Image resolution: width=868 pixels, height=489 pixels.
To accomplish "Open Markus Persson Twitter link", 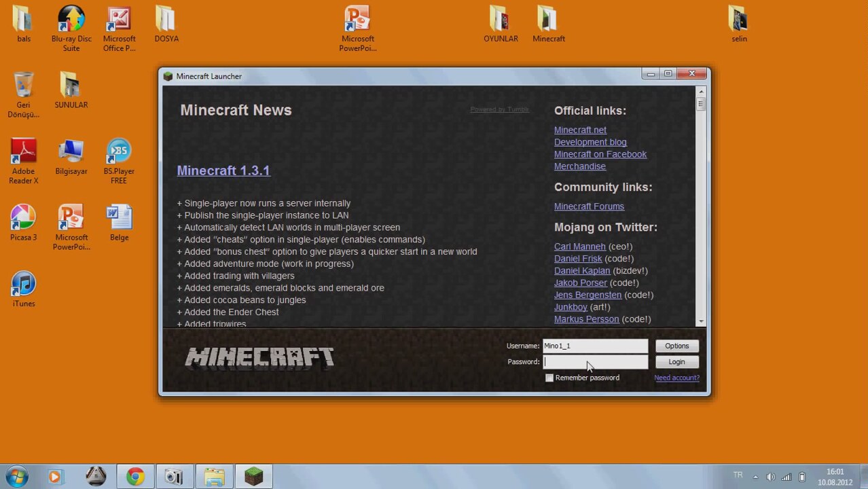I will click(x=586, y=319).
